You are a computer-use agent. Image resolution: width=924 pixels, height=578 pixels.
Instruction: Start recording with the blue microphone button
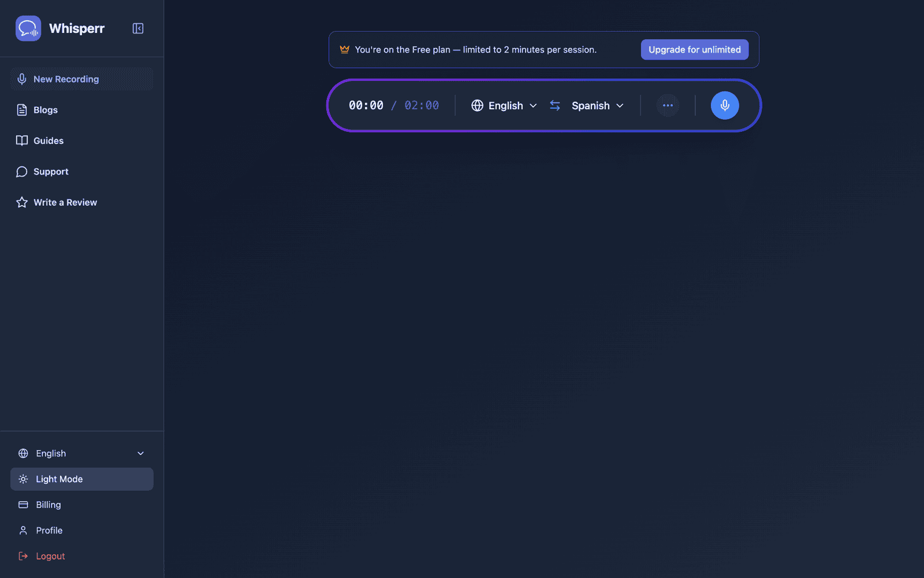pos(725,105)
